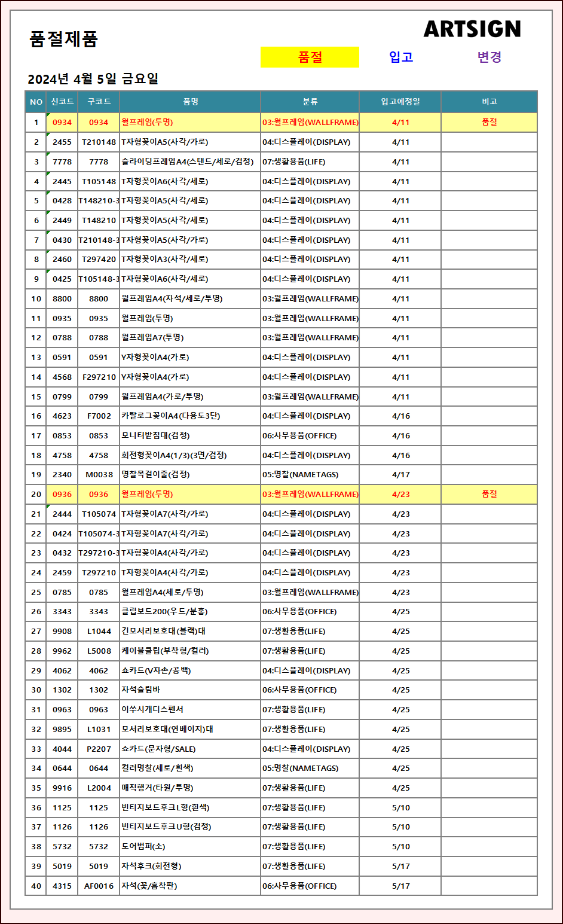Click the purple 변경 legend label

click(489, 57)
